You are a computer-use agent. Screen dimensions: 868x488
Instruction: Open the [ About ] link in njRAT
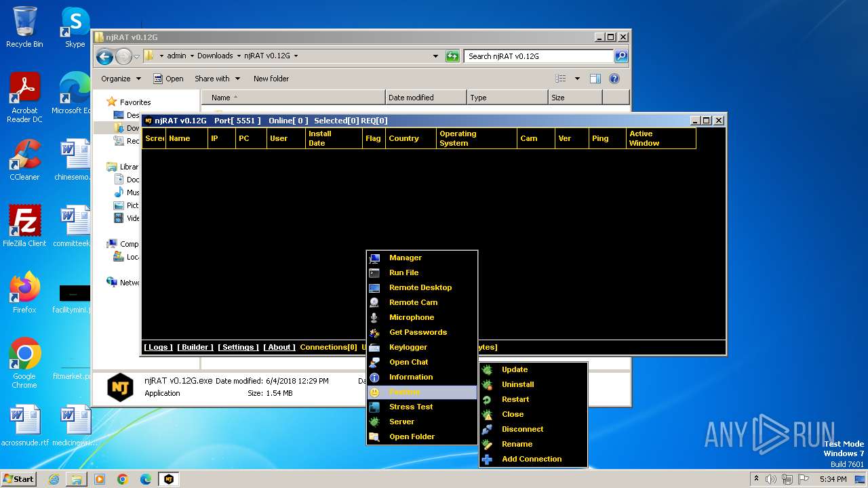pos(279,347)
